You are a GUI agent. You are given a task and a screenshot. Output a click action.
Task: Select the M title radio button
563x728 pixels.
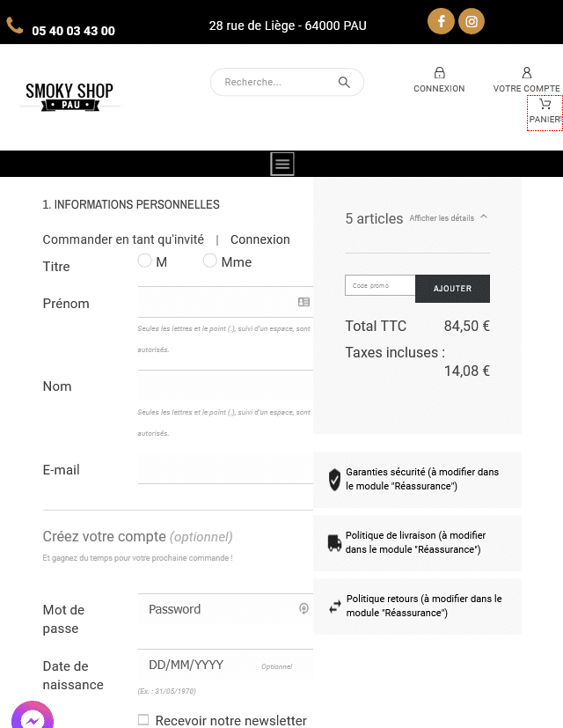(145, 261)
